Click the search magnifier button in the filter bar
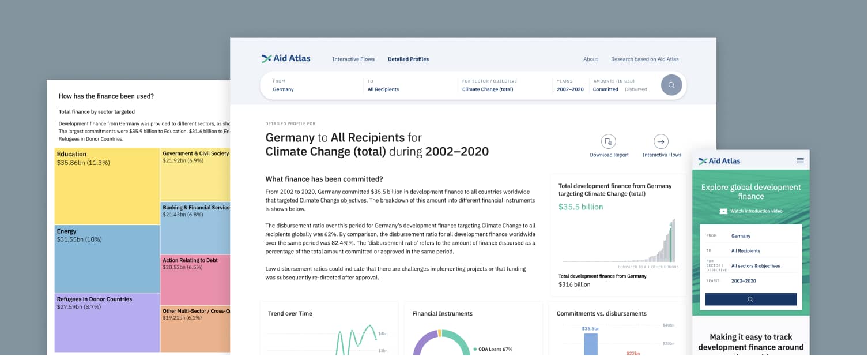Image resolution: width=868 pixels, height=356 pixels. pyautogui.click(x=671, y=84)
